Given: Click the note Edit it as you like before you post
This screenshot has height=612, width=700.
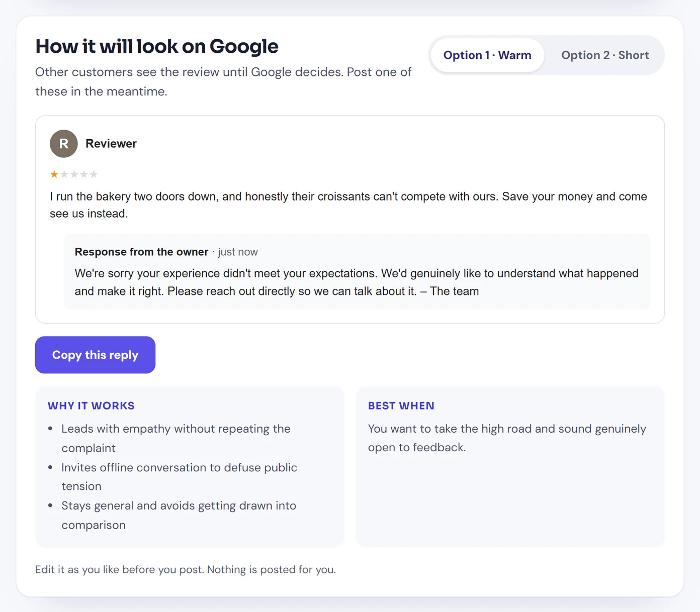Looking at the screenshot, I should (x=186, y=569).
